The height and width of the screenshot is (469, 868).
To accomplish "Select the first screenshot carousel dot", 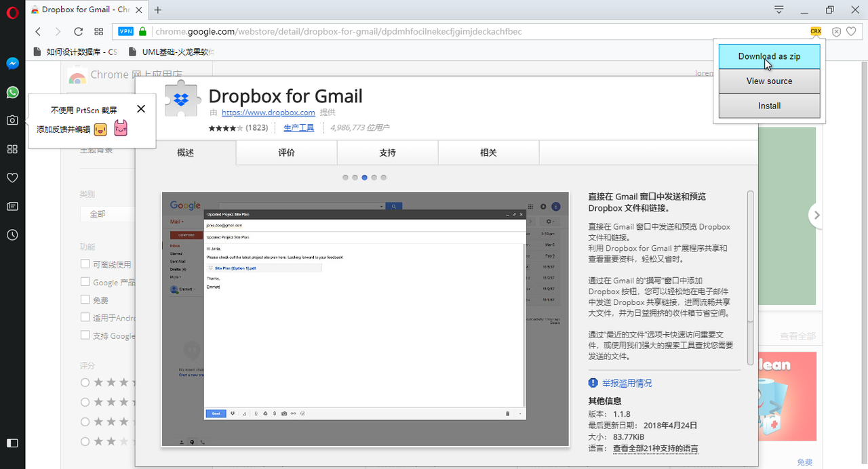I will click(346, 178).
